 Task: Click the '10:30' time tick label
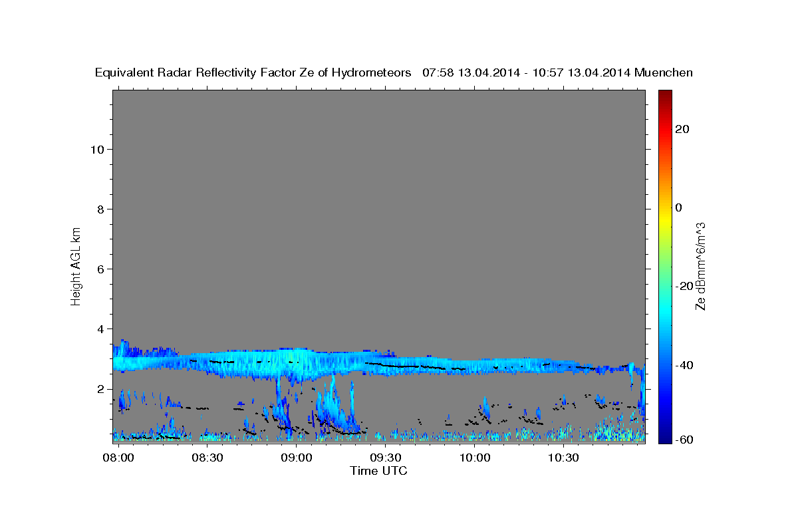click(563, 458)
